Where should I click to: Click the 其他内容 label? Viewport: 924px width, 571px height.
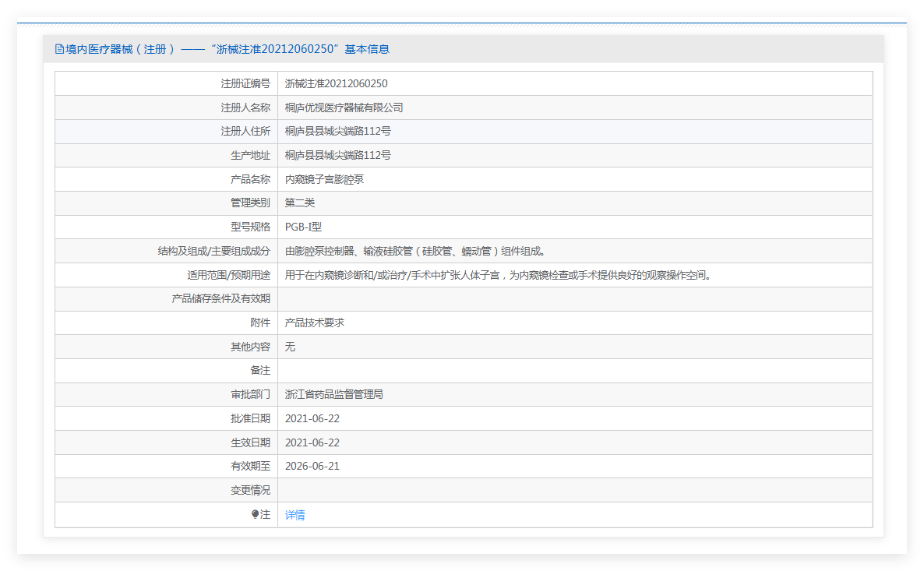tap(250, 347)
